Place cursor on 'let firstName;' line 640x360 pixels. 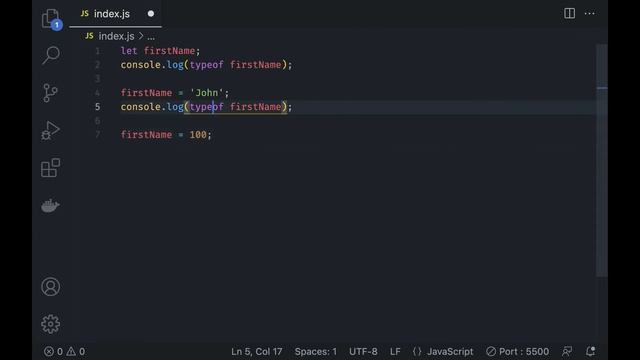point(160,51)
